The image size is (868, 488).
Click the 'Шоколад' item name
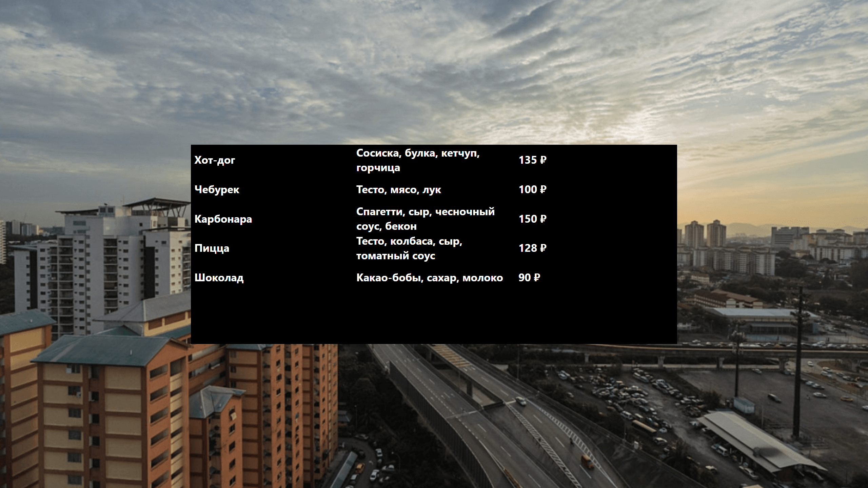[x=219, y=278]
